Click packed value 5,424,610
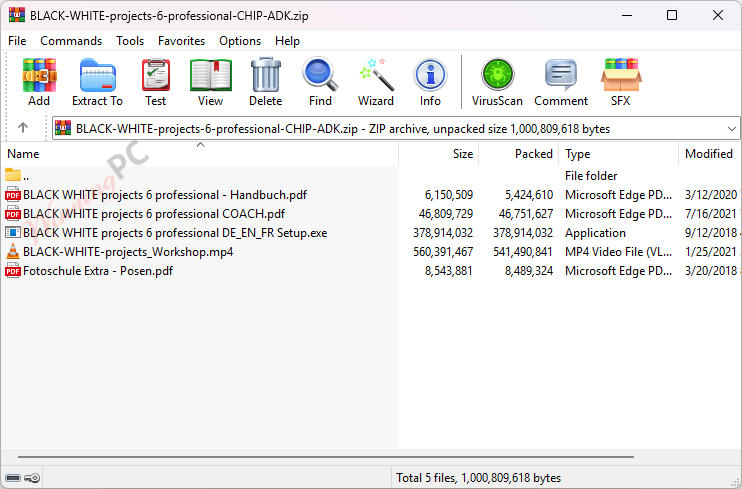 (x=529, y=195)
